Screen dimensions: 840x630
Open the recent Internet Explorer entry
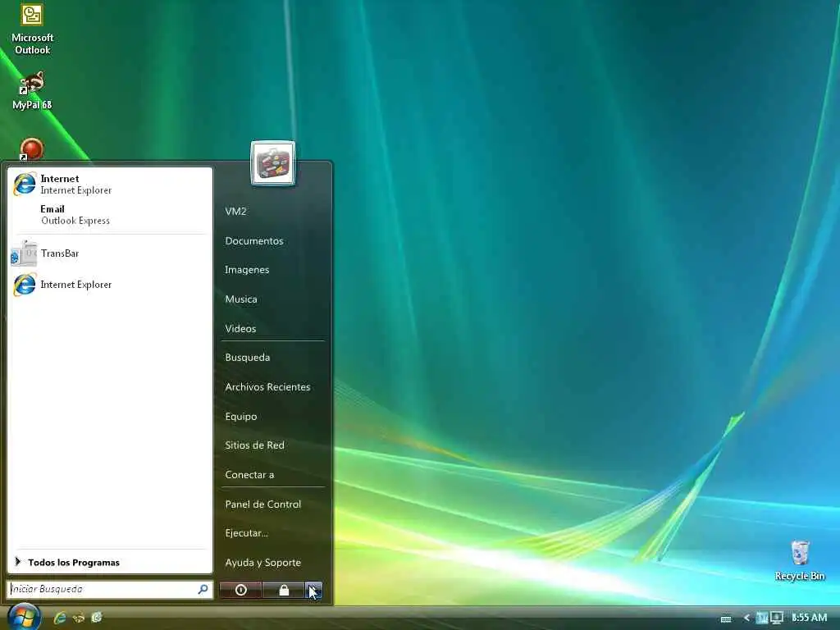click(x=110, y=285)
